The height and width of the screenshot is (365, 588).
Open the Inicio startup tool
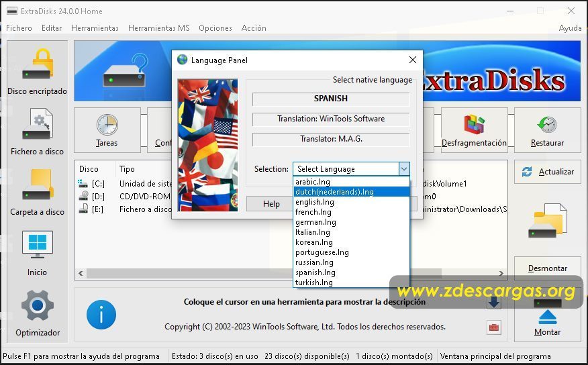pyautogui.click(x=37, y=252)
